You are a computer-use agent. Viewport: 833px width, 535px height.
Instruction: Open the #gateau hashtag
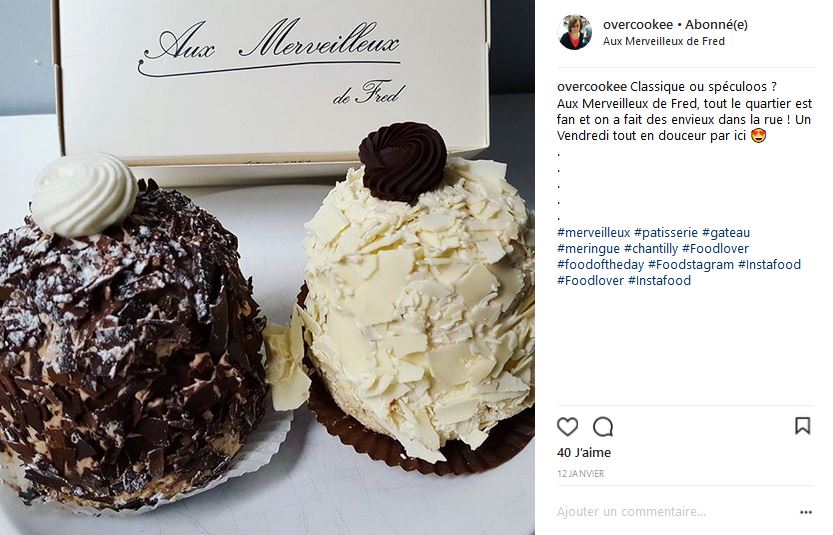pyautogui.click(x=726, y=233)
